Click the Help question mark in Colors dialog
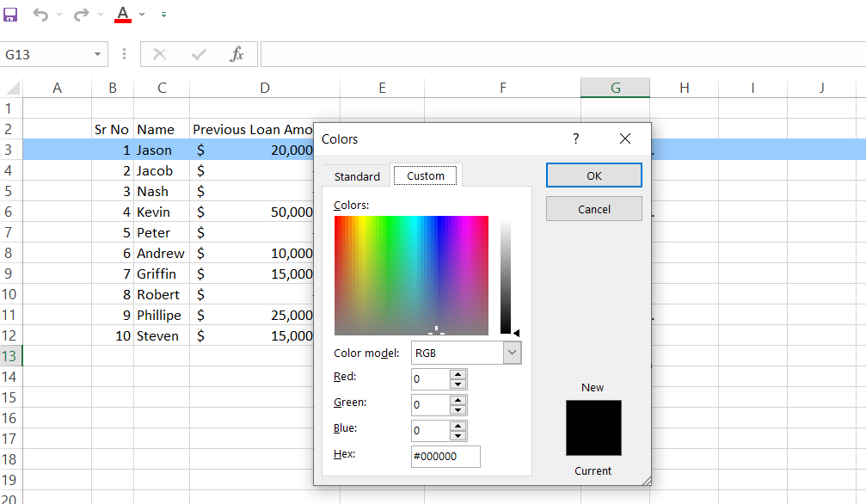866x504 pixels. (576, 138)
